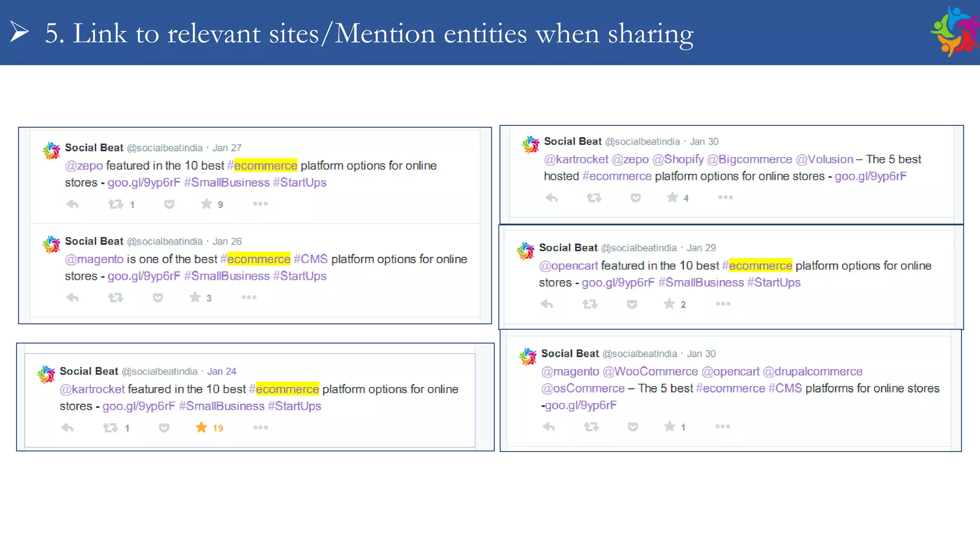Click highlighted #ecommerce in Jan 27 tweet

[262, 166]
